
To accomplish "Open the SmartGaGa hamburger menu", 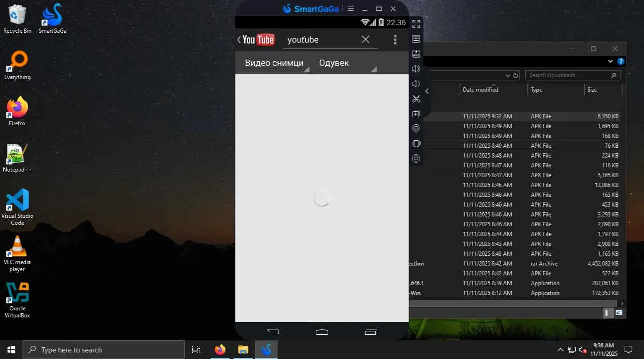I will 351,8.
